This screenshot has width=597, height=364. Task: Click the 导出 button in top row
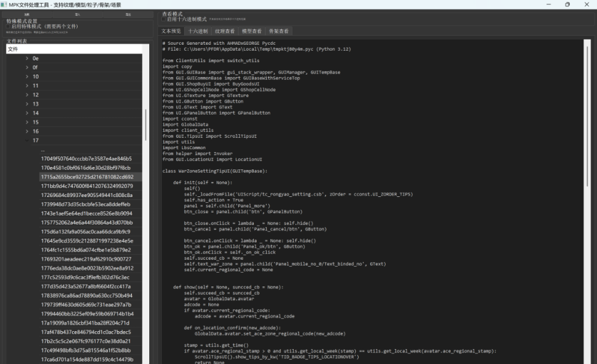tap(128, 14)
